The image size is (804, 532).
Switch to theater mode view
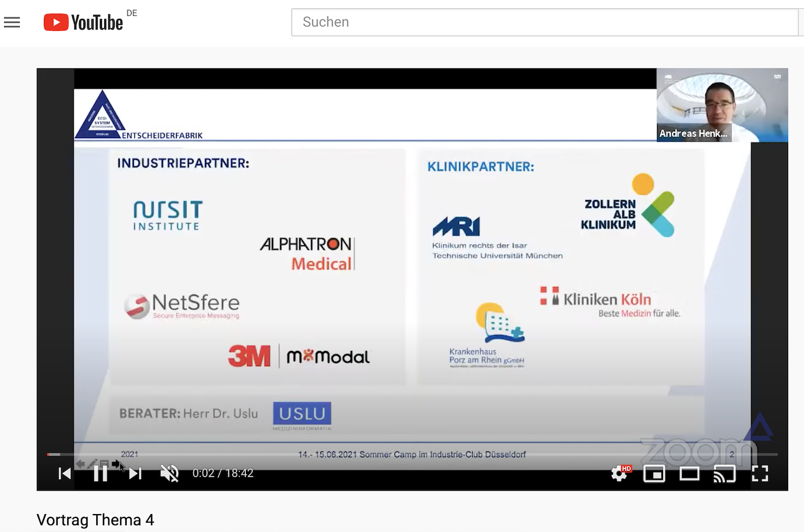click(x=689, y=474)
